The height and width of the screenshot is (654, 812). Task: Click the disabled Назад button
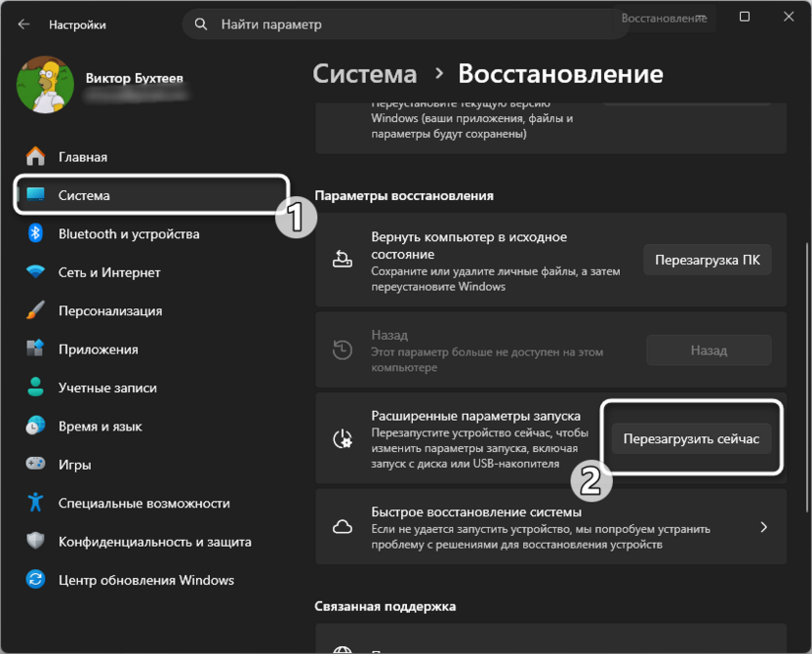pos(709,350)
